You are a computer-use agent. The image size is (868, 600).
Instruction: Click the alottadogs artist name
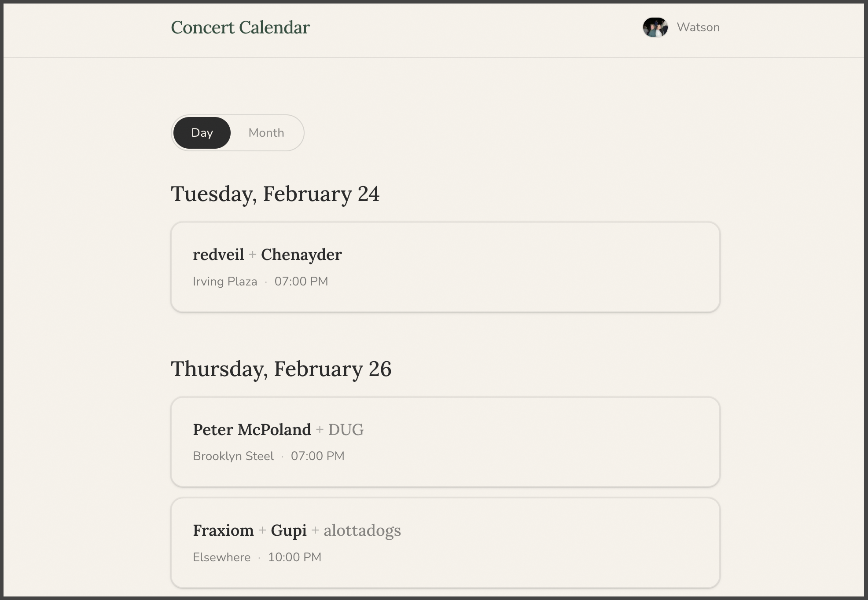pyautogui.click(x=362, y=530)
